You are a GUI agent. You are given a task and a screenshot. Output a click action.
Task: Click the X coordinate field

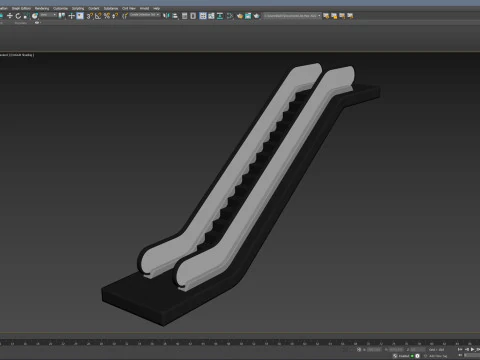(374, 349)
